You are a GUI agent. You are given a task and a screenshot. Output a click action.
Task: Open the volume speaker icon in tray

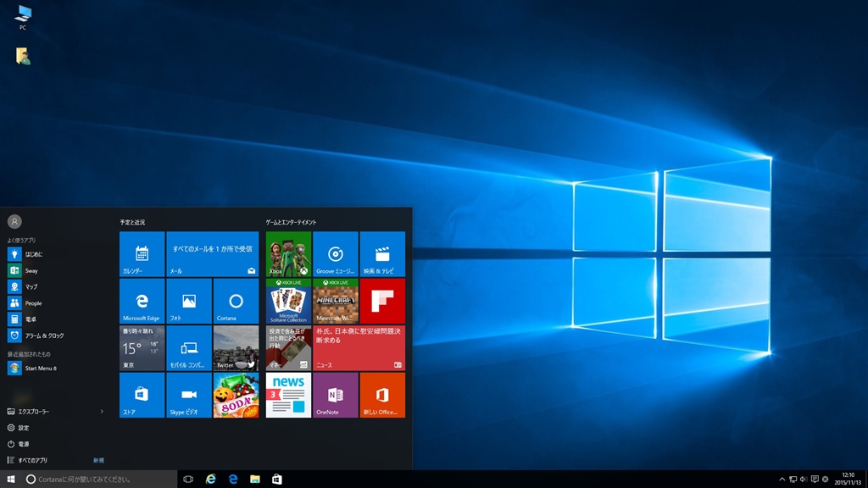[x=803, y=480]
